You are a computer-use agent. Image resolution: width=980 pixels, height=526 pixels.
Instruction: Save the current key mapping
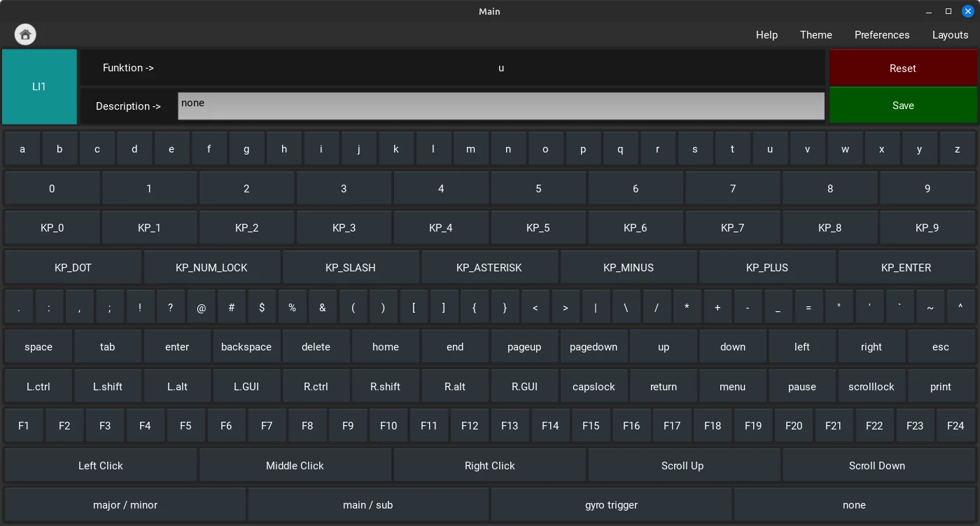[903, 105]
